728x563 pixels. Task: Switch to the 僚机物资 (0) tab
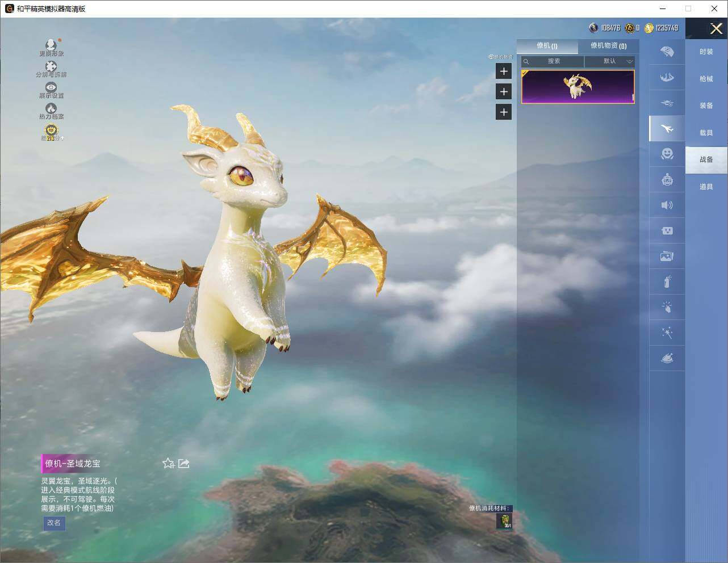608,46
